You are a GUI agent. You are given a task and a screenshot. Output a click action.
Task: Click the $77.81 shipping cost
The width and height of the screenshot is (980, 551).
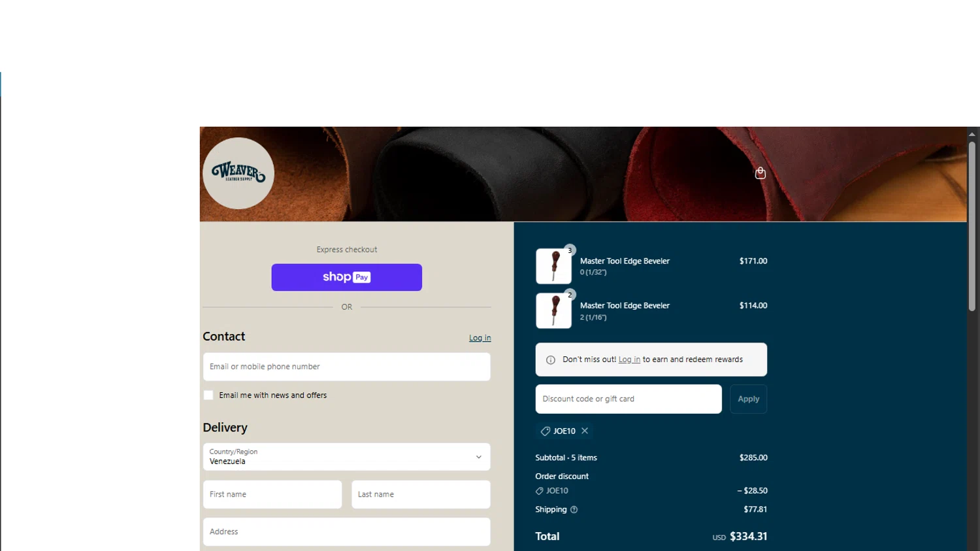tap(755, 510)
